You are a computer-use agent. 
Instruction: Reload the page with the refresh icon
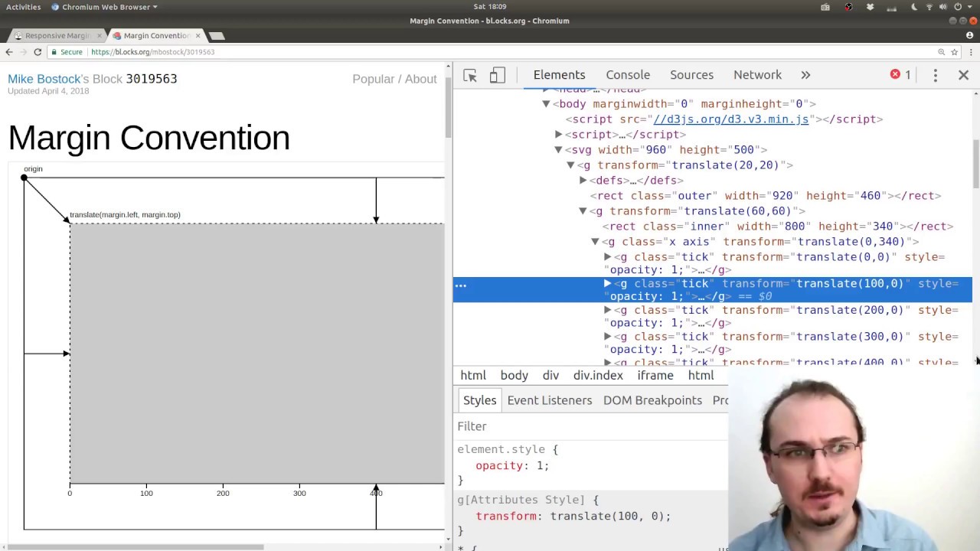(x=38, y=52)
